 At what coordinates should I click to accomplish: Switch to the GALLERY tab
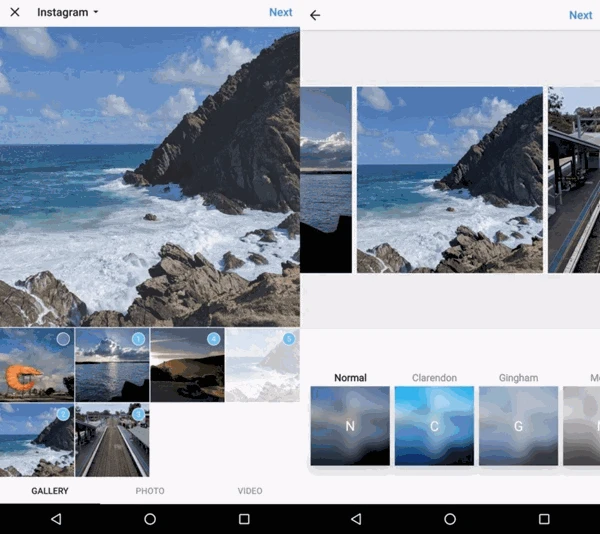pyautogui.click(x=50, y=491)
